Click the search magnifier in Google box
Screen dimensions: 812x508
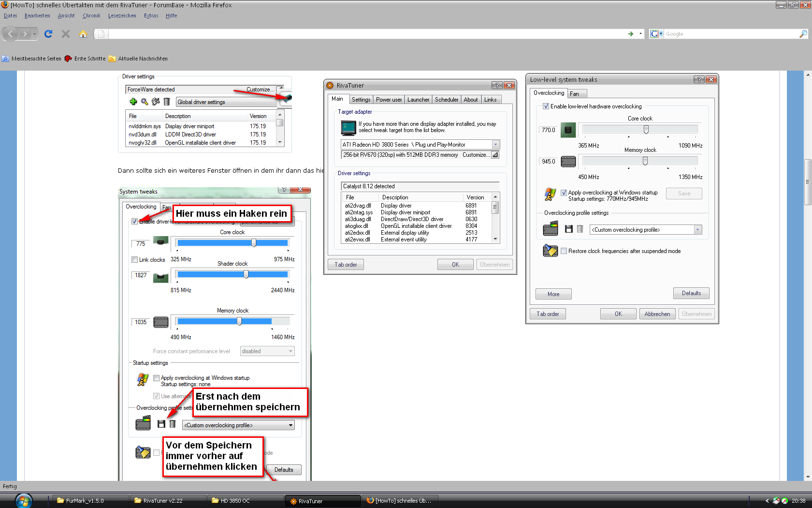(x=803, y=34)
